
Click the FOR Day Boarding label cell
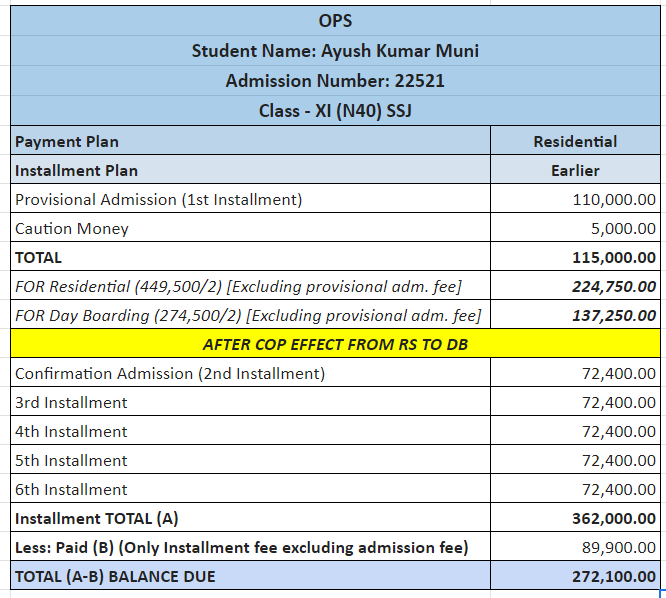coord(250,315)
